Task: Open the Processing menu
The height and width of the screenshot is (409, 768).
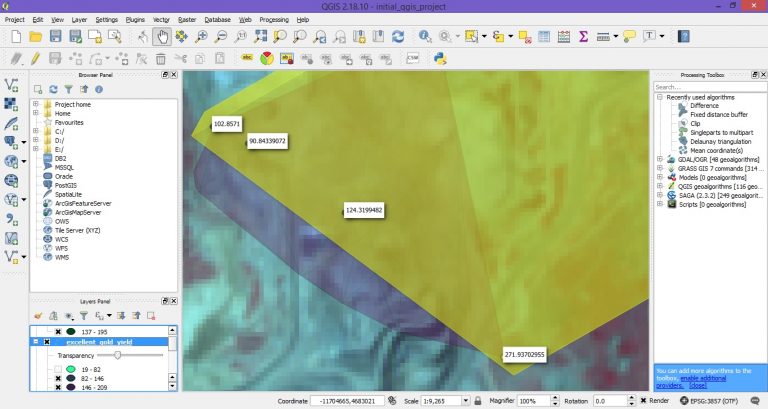Action: [x=274, y=20]
